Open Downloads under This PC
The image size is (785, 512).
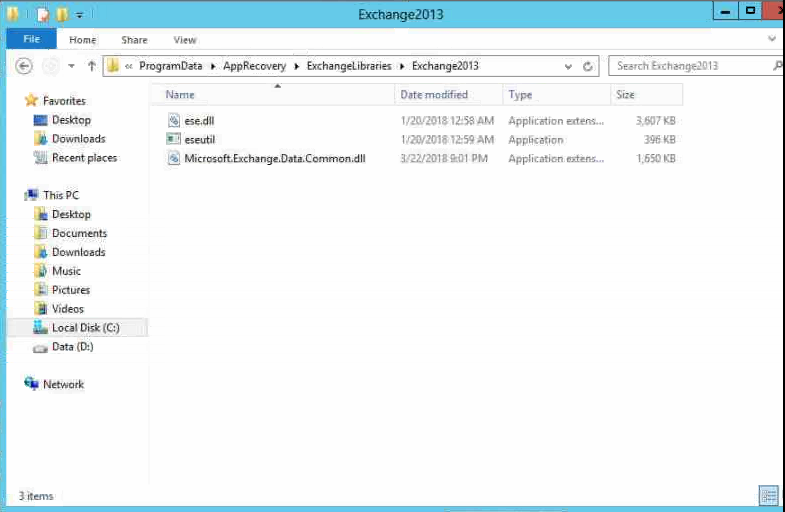coord(79,252)
